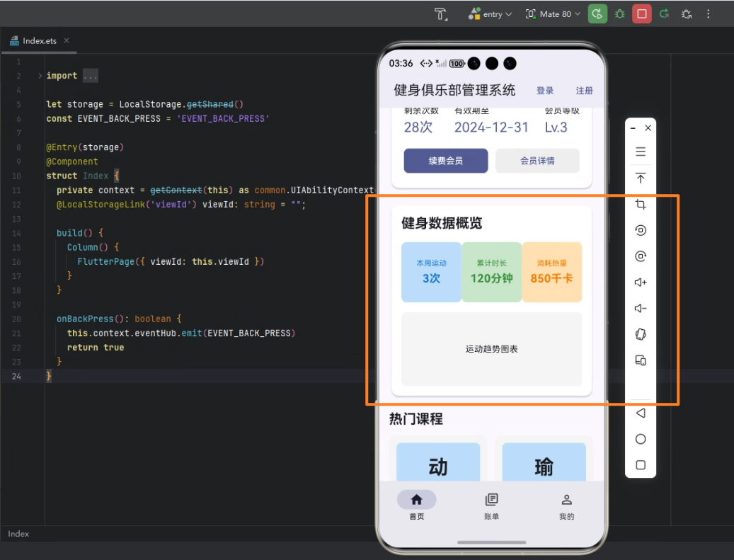Select the 首页 bottom tab
Screen dimensions: 734x560
[417, 505]
